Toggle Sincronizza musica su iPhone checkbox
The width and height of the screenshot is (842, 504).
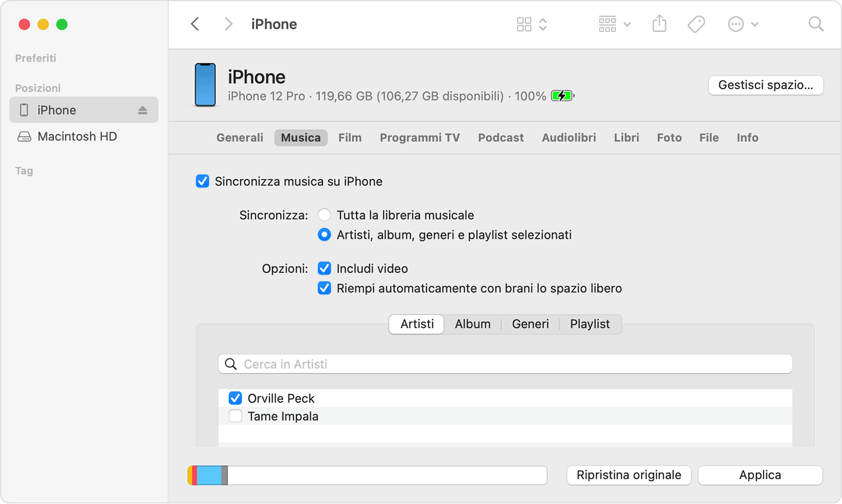click(202, 181)
